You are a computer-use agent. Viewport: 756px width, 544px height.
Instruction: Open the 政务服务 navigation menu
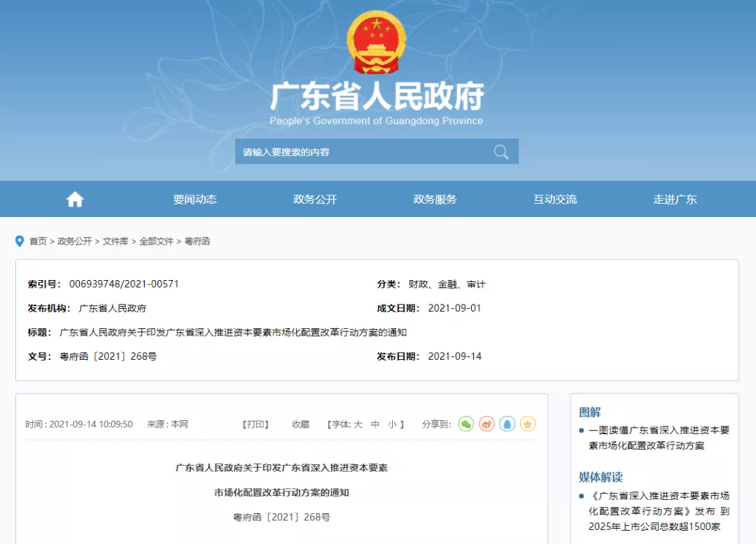point(435,200)
